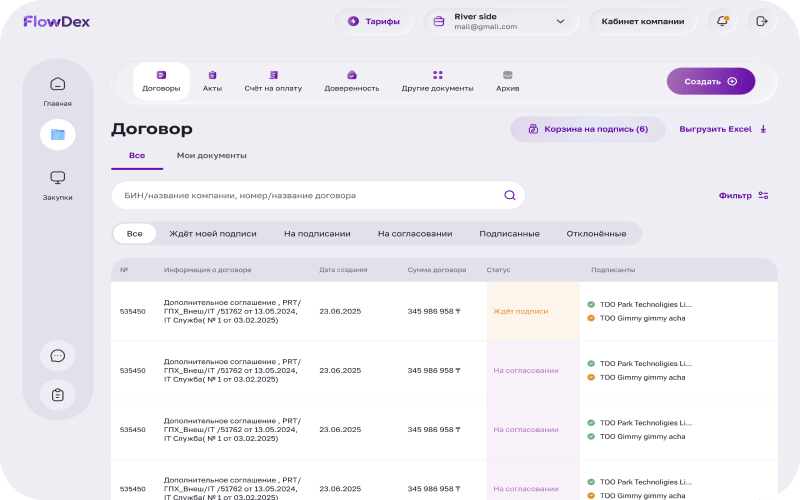The width and height of the screenshot is (800, 500).
Task: Click the clipboard icon in sidebar
Action: click(57, 394)
